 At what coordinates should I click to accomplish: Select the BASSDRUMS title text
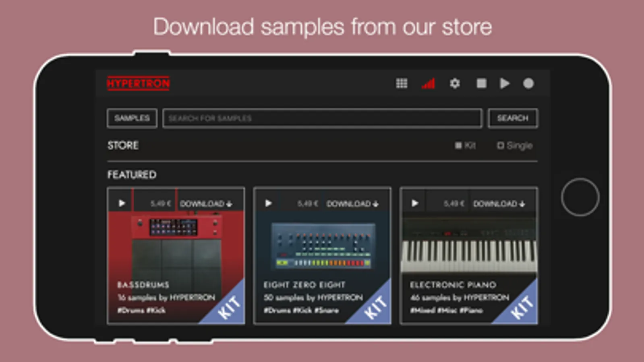pyautogui.click(x=143, y=285)
